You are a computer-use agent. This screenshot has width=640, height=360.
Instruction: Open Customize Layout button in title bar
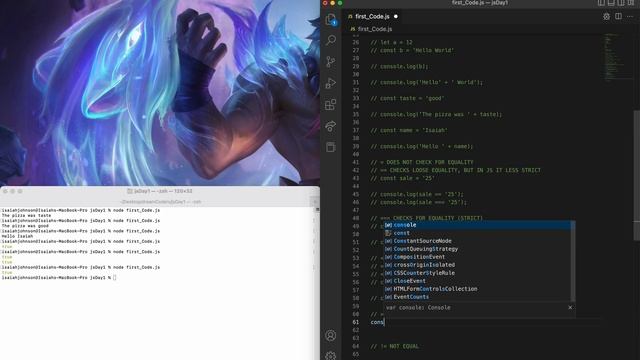631,2
